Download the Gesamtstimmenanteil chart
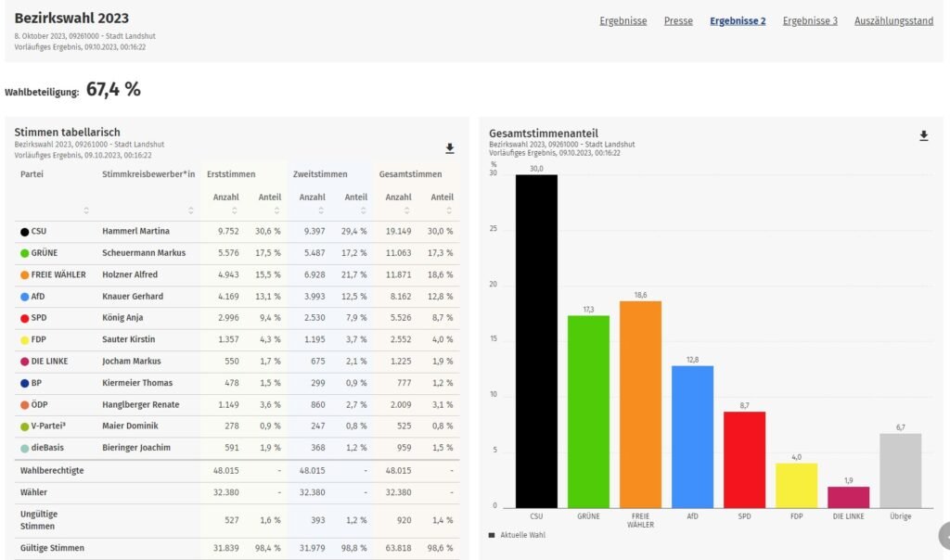The height and width of the screenshot is (560, 950). click(923, 135)
